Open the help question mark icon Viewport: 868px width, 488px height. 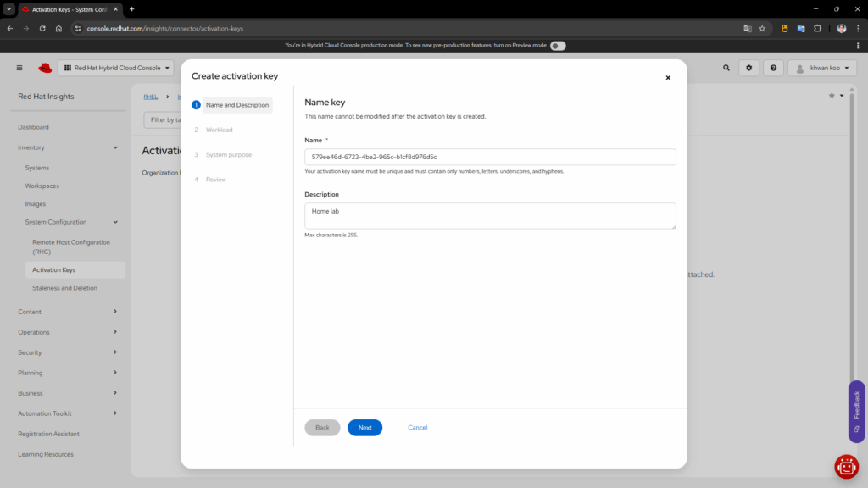click(x=773, y=68)
